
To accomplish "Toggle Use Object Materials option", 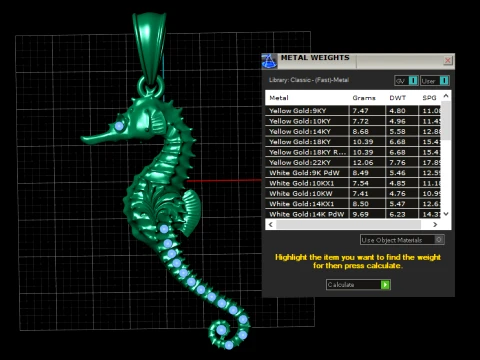I will pyautogui.click(x=402, y=240).
